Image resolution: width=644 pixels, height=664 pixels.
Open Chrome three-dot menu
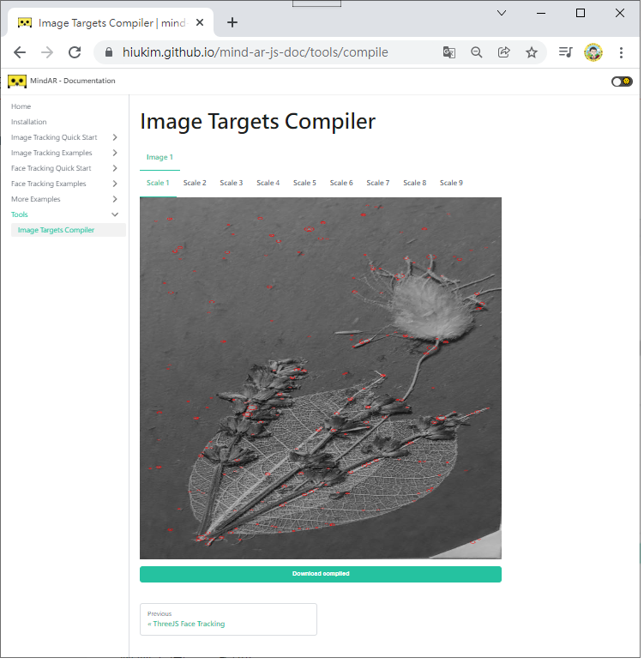point(621,52)
